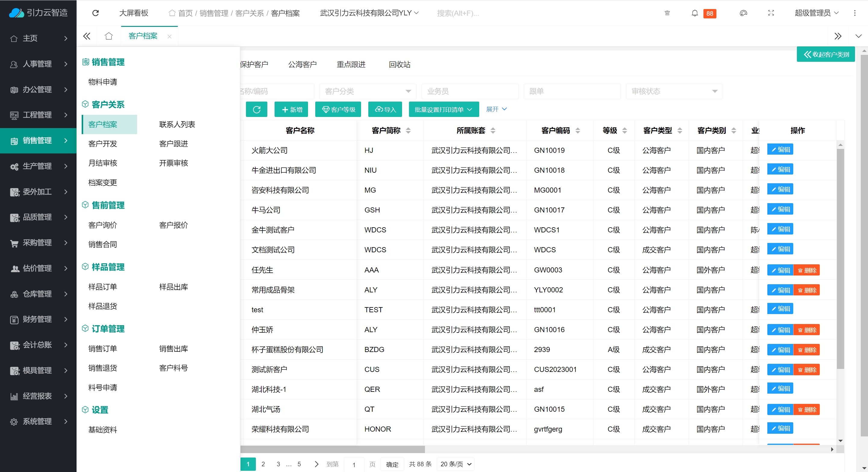868x472 pixels.
Task: Open 联系人列表 in the sales menu
Action: (x=177, y=124)
